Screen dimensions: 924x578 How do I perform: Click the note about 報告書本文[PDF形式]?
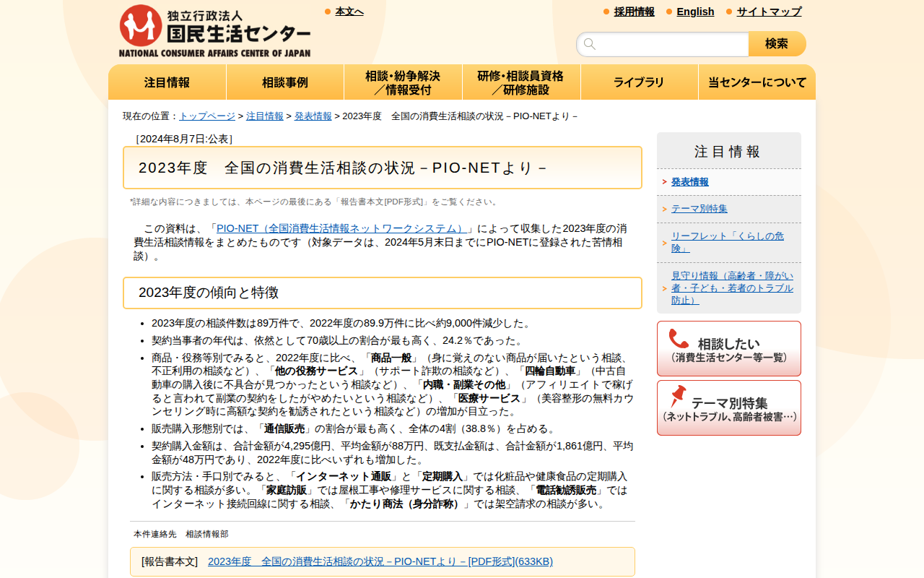tap(315, 202)
